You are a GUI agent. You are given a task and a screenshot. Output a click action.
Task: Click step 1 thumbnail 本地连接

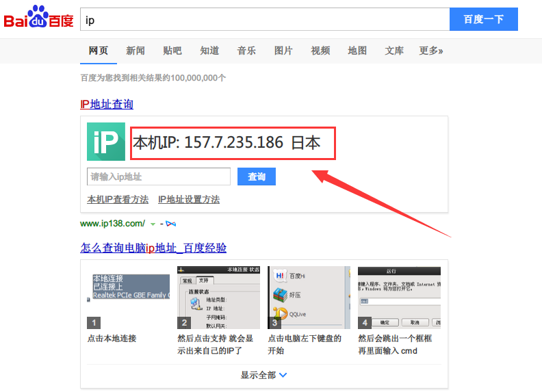tap(128, 298)
